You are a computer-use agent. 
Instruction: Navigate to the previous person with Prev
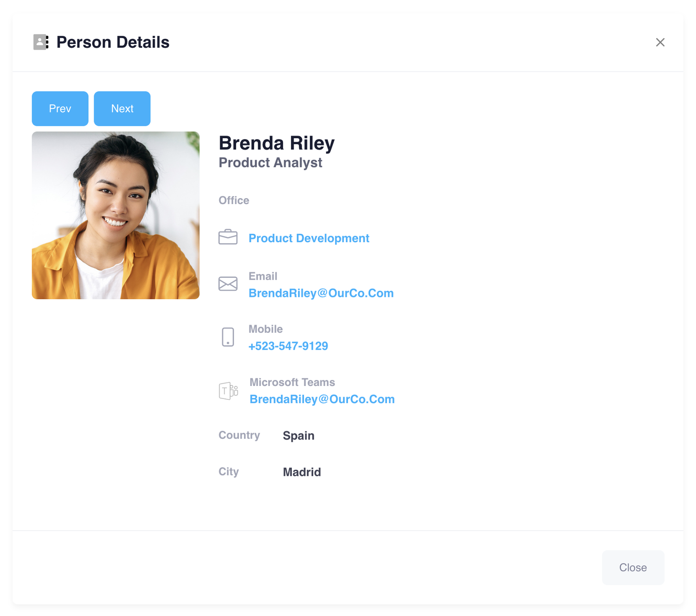[60, 109]
